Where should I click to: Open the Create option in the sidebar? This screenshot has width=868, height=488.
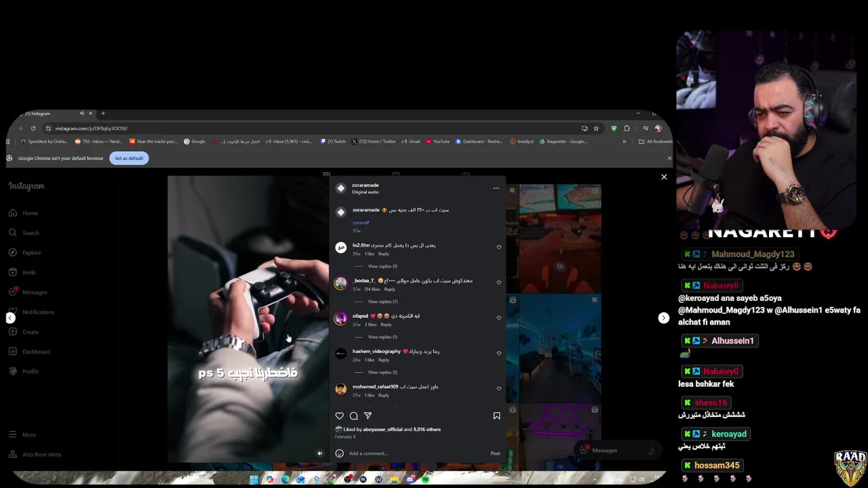tap(24, 331)
